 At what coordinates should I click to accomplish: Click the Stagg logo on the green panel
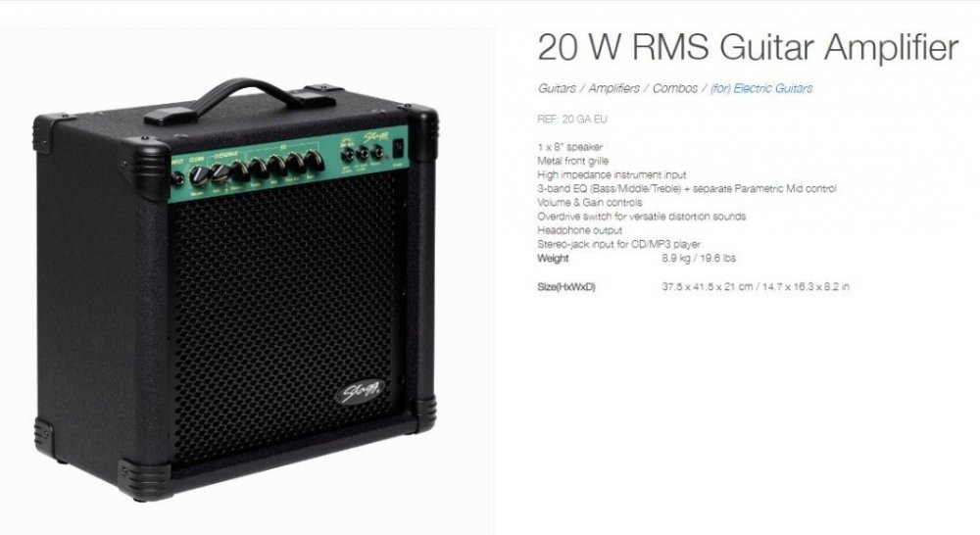[377, 135]
